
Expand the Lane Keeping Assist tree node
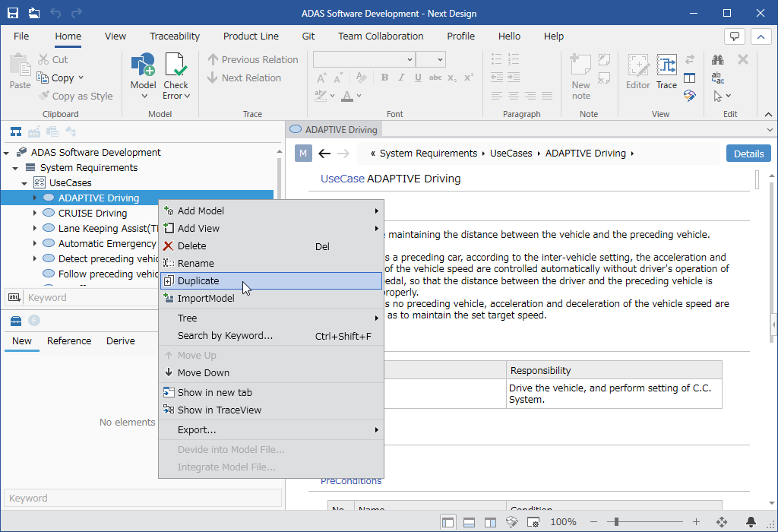[x=34, y=228]
